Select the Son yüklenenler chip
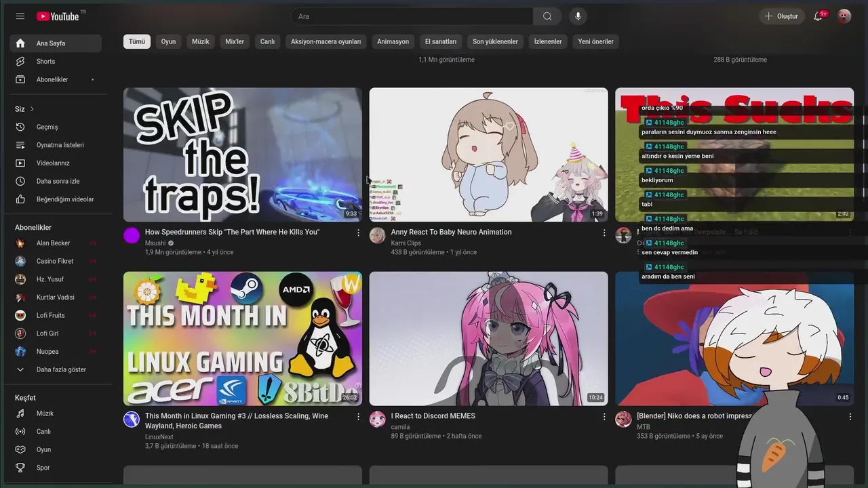868x488 pixels. click(x=495, y=41)
